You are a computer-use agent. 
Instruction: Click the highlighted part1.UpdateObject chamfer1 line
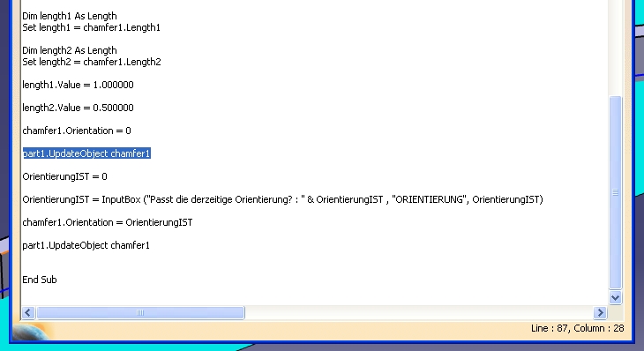click(x=86, y=153)
